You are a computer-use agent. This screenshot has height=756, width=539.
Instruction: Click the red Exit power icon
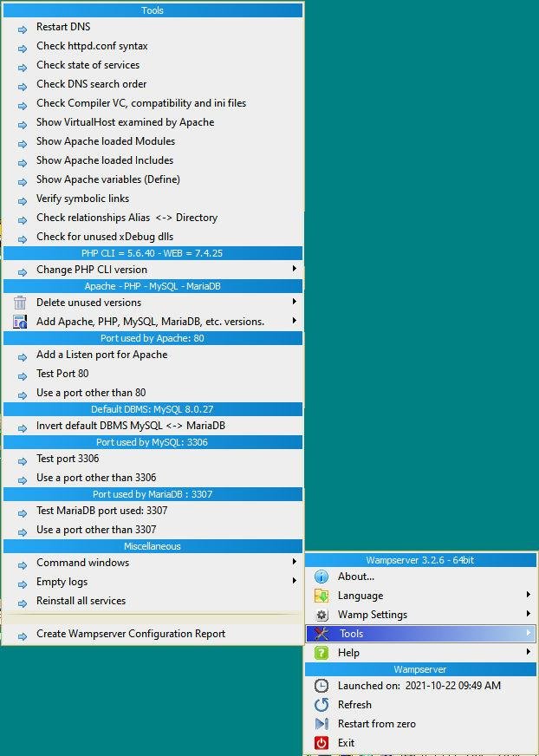pos(321,743)
